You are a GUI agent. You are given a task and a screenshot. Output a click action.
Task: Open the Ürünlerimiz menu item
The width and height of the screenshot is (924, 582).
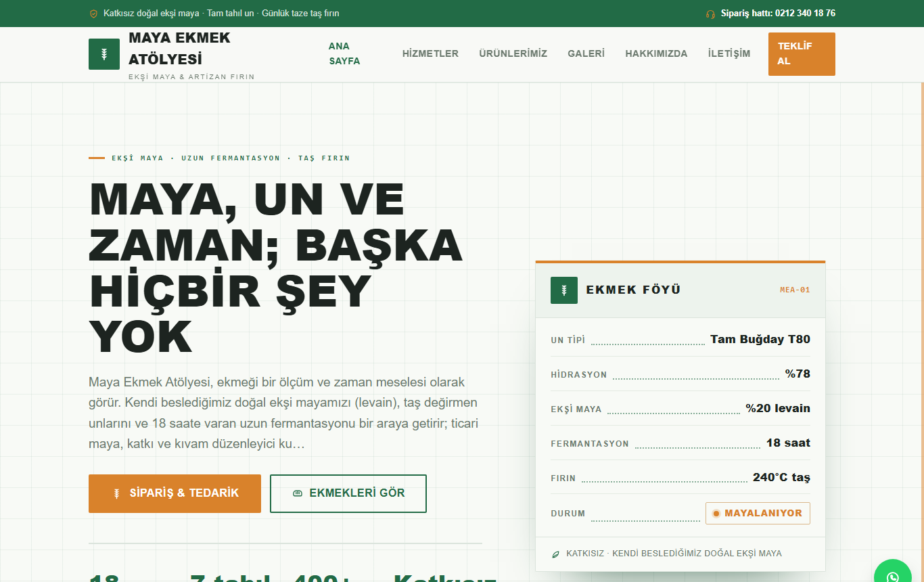click(513, 53)
